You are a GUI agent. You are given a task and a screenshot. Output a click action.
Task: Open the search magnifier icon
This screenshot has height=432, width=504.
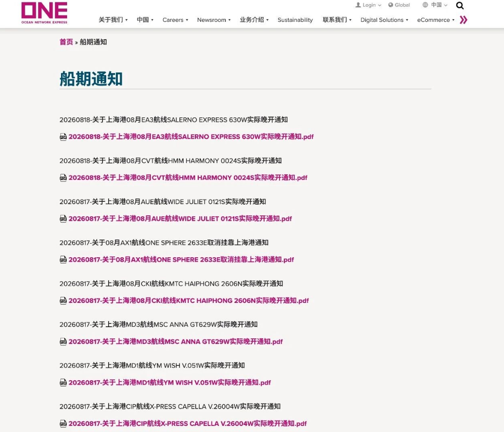pyautogui.click(x=460, y=6)
